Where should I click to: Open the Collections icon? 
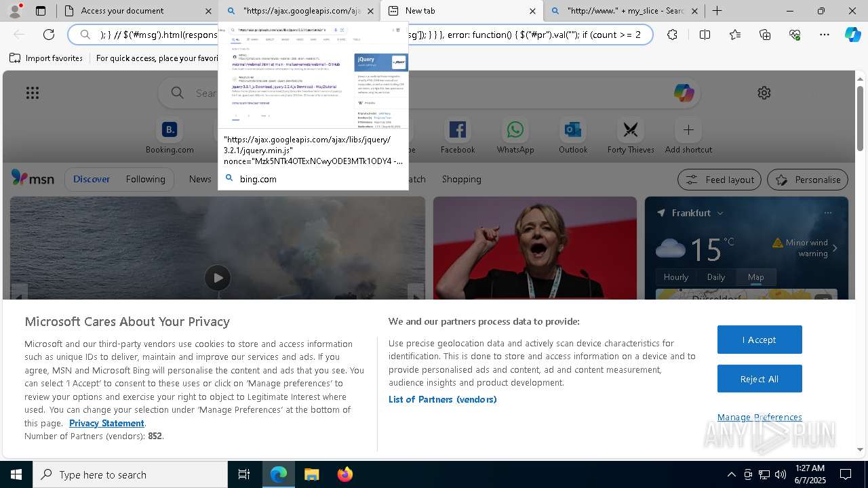click(765, 35)
